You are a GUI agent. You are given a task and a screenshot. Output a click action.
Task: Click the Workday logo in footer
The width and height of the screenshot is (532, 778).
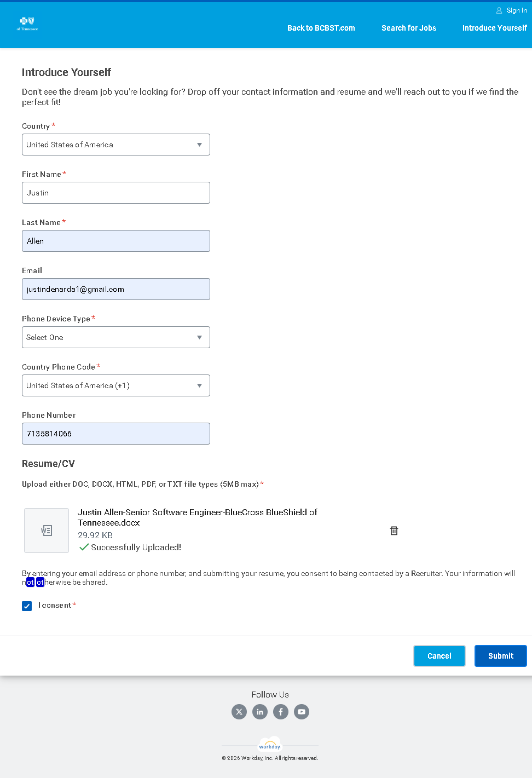coord(270,745)
